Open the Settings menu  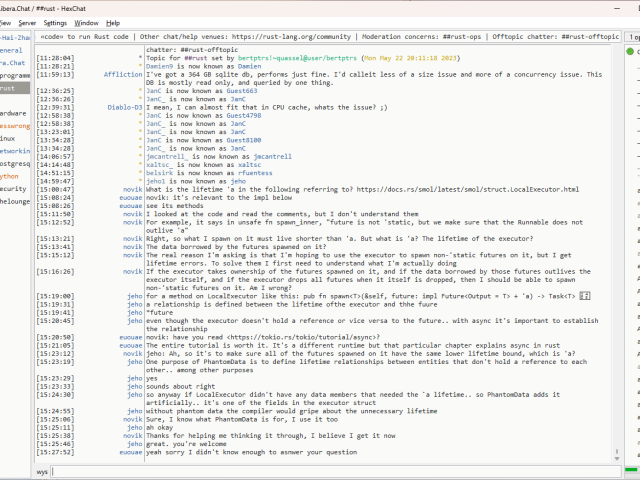[x=55, y=22]
